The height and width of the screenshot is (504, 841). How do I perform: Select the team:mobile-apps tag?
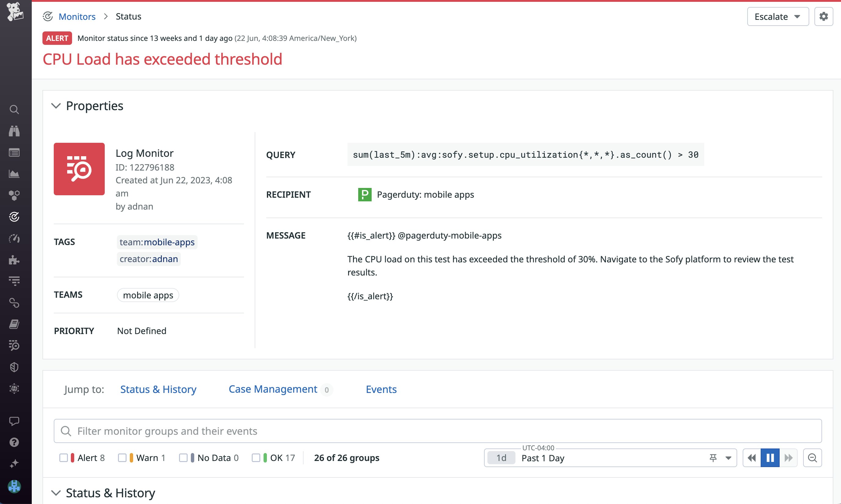click(x=157, y=242)
